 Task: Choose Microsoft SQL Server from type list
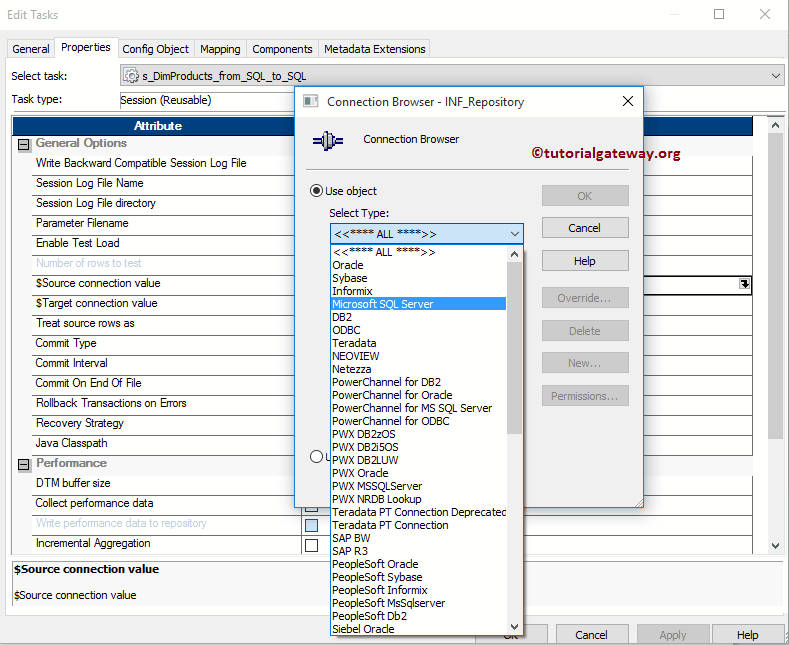pyautogui.click(x=419, y=304)
